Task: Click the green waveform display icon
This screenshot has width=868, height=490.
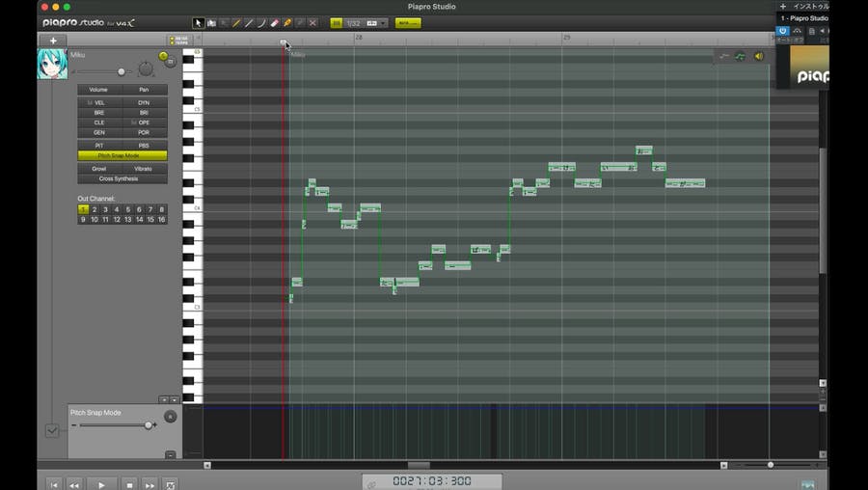Action: [x=740, y=56]
